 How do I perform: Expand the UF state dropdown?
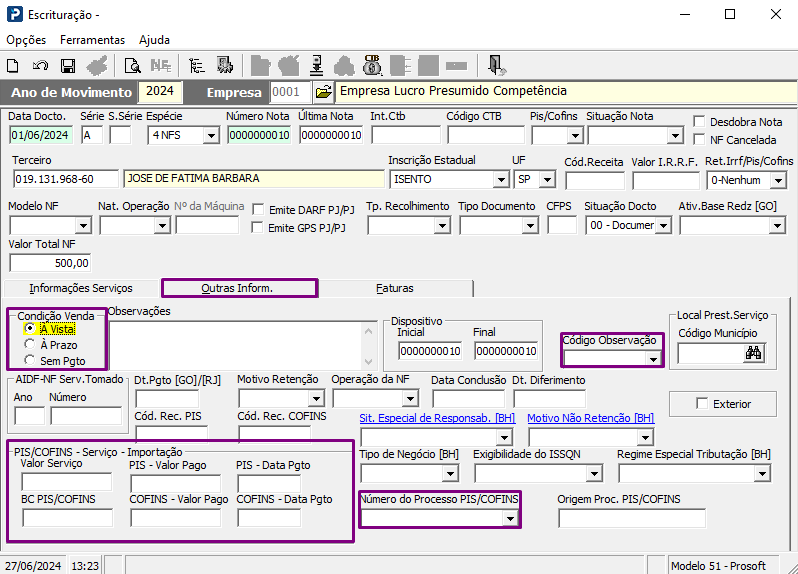coord(549,180)
